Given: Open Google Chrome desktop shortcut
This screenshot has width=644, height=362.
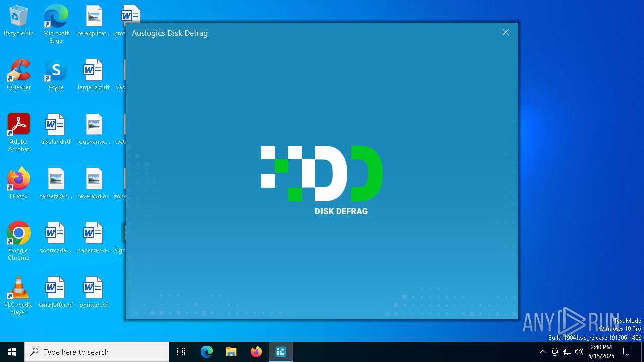Looking at the screenshot, I should click(19, 241).
